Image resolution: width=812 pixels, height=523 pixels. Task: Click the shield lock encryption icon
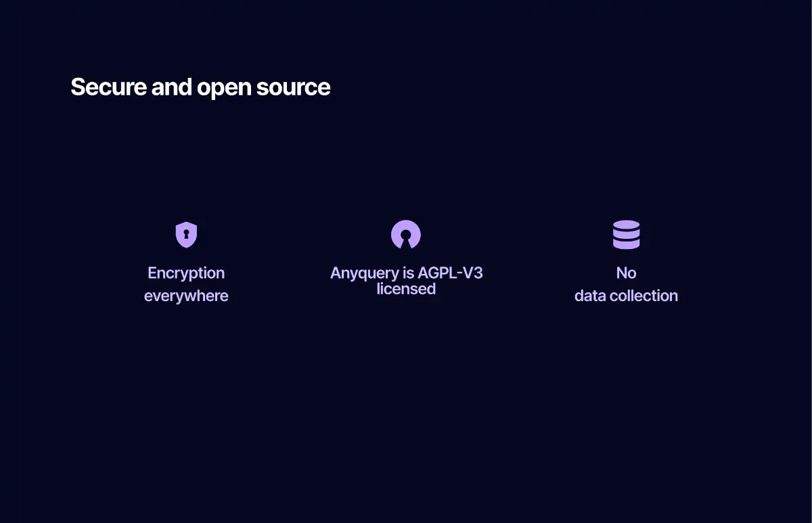(186, 235)
